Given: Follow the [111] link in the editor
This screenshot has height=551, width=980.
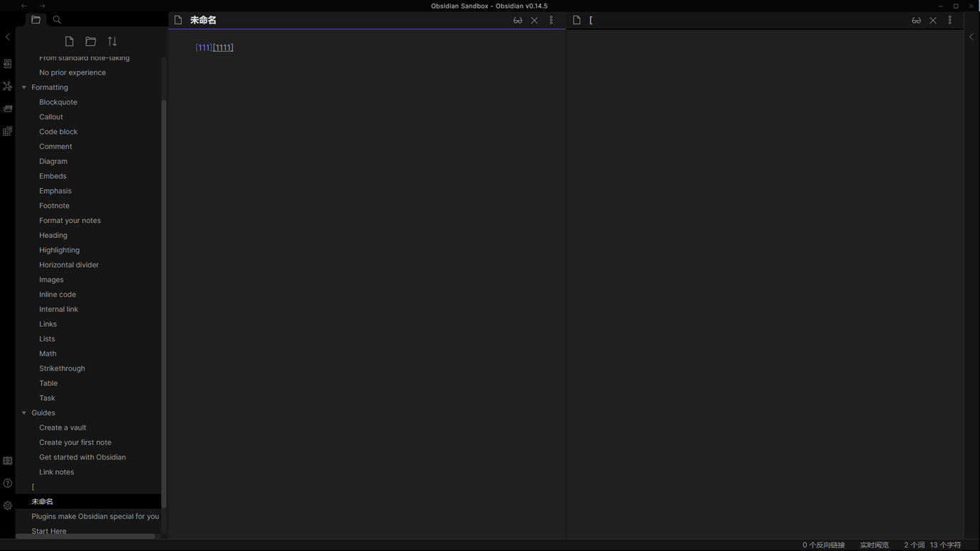Looking at the screenshot, I should (204, 48).
